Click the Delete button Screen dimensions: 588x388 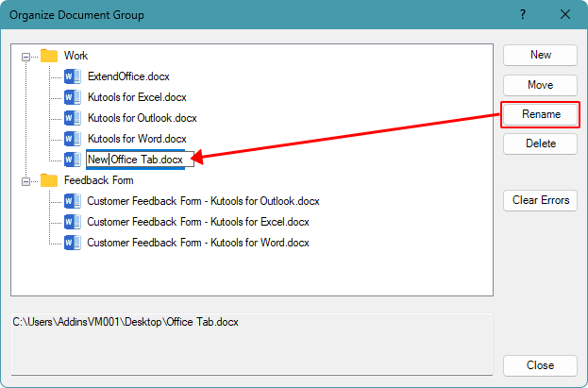(540, 143)
